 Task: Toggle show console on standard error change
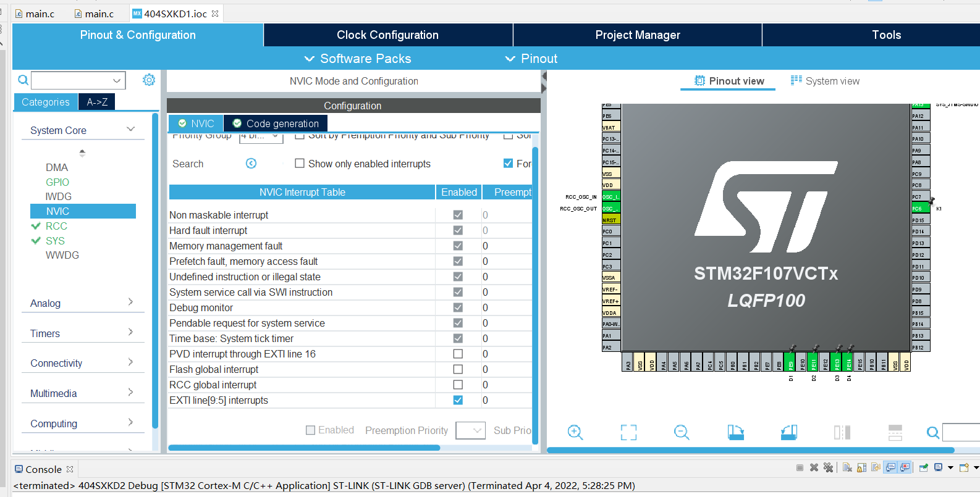coord(905,467)
